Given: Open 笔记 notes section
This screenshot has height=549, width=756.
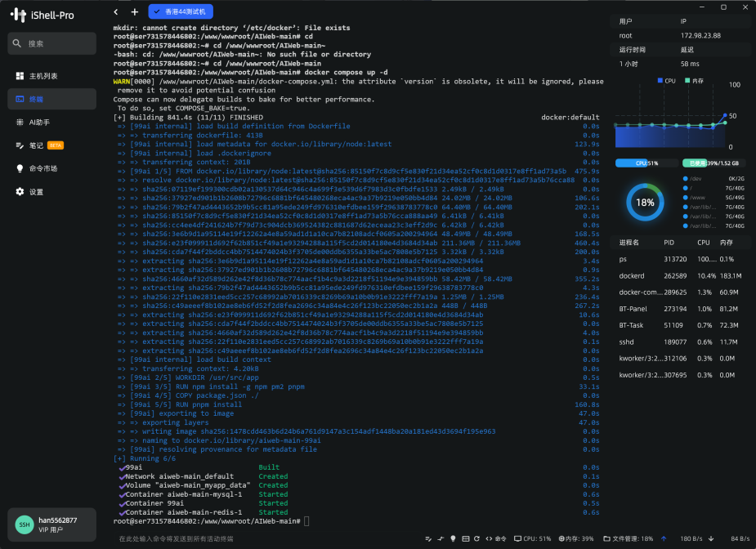Looking at the screenshot, I should 52,145.
